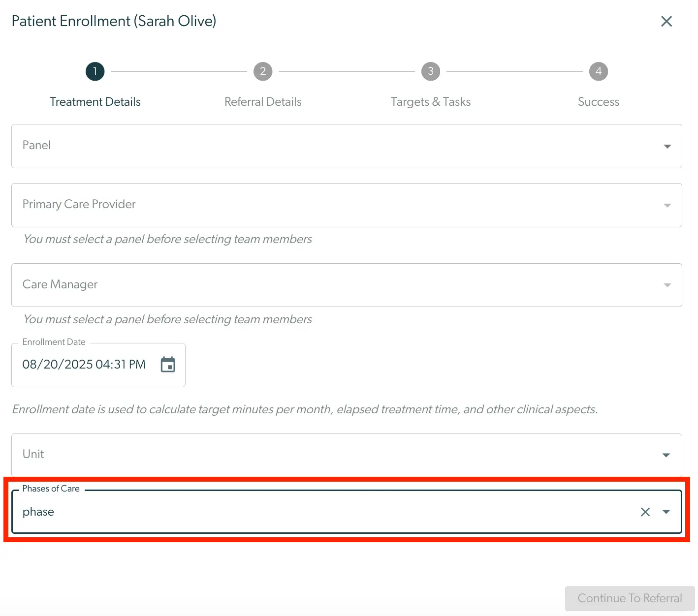The width and height of the screenshot is (698, 616).
Task: Click step 1 circle for Treatment Details
Action: pos(95,71)
